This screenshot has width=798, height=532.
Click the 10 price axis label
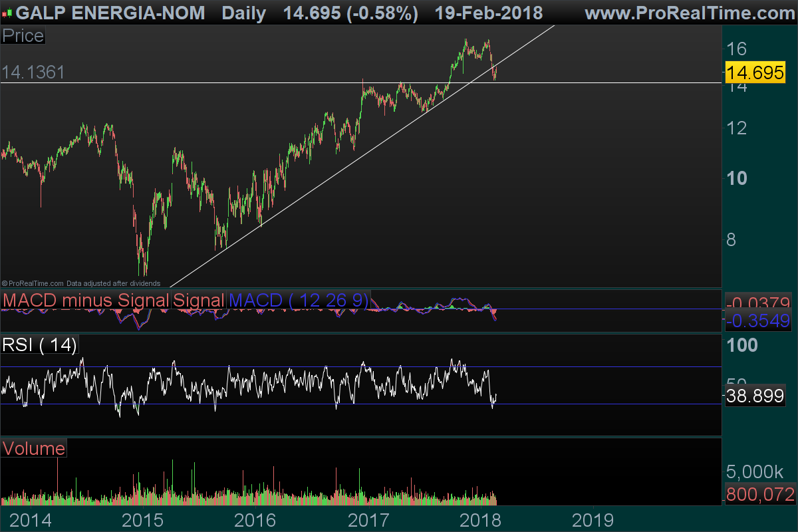click(736, 178)
